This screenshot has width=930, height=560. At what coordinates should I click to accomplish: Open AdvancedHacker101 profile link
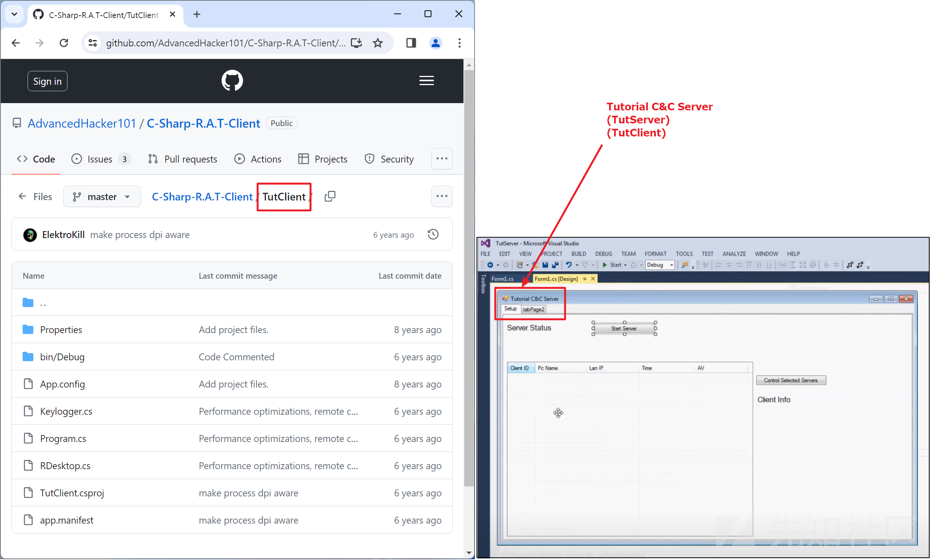(x=82, y=123)
